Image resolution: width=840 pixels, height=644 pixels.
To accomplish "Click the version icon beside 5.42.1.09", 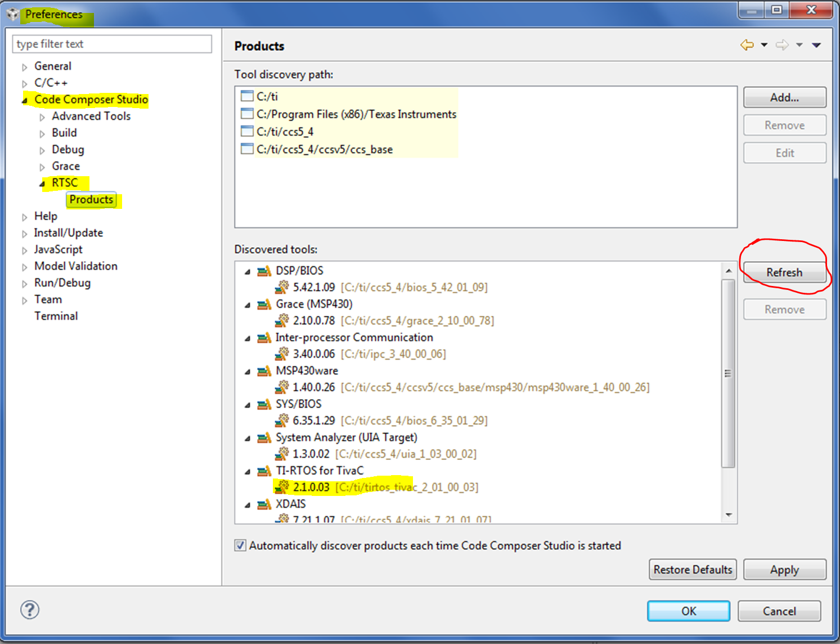I will click(x=282, y=287).
